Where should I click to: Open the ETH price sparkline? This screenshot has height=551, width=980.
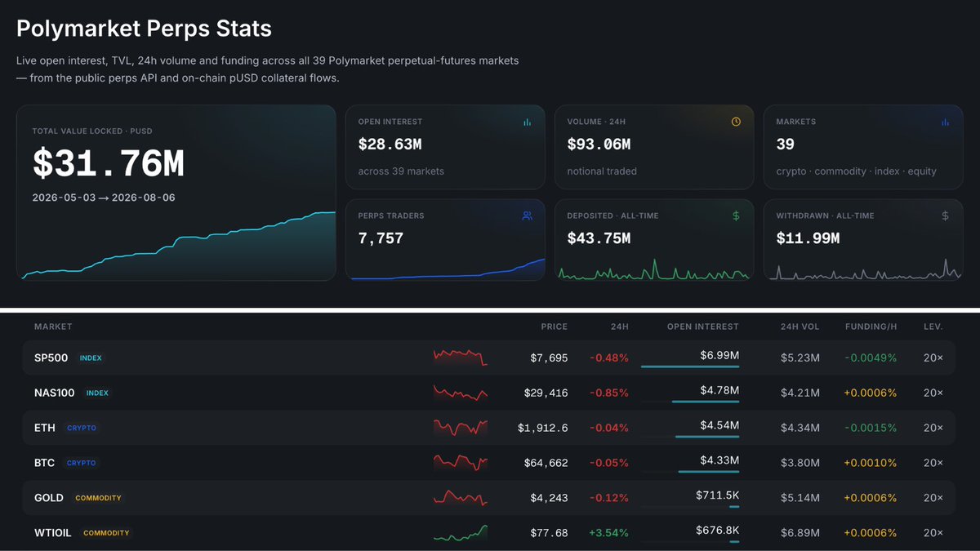tap(461, 428)
